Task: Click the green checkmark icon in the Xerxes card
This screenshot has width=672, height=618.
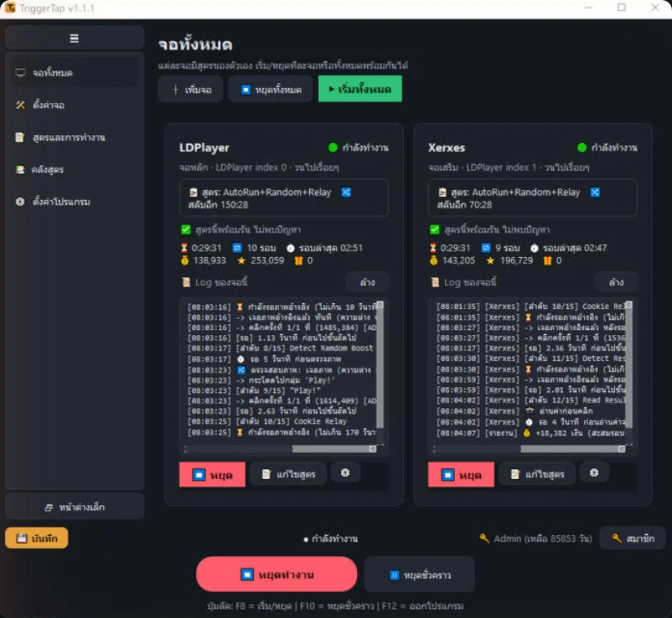Action: pyautogui.click(x=434, y=230)
